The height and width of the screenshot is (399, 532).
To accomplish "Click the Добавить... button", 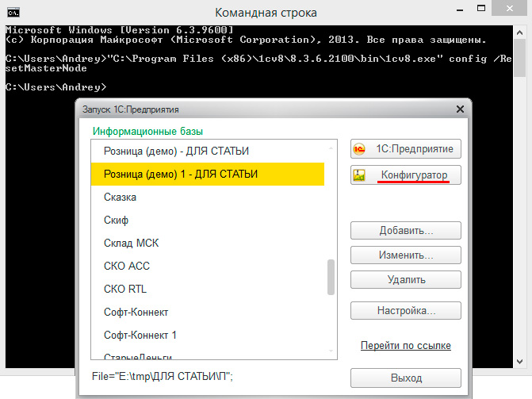I will pos(405,231).
